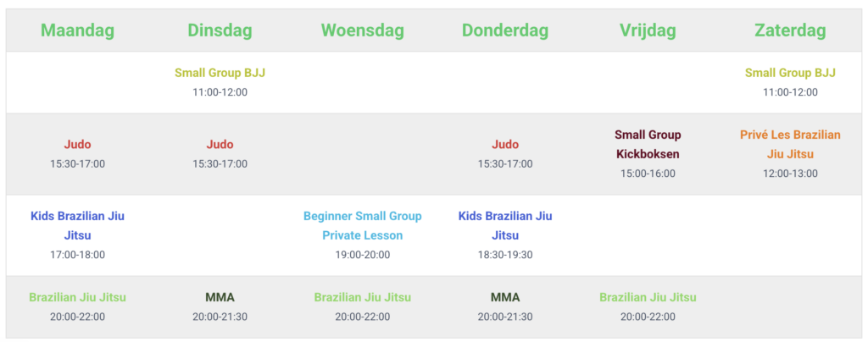This screenshot has width=868, height=342.
Task: Click Beginner Small Group Private Lesson
Action: click(x=362, y=225)
